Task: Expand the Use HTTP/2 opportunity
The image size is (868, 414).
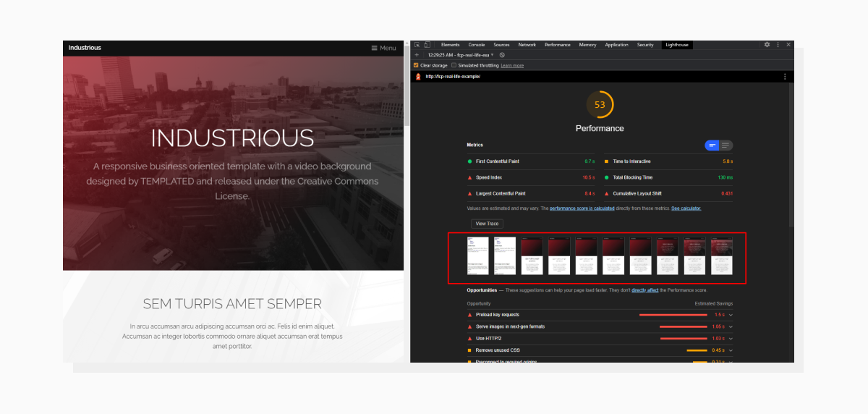Action: pos(731,339)
